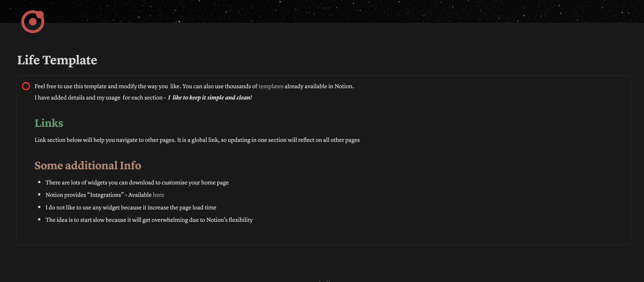Open the templates link in the callout
Image resolution: width=644 pixels, height=282 pixels.
click(x=271, y=86)
